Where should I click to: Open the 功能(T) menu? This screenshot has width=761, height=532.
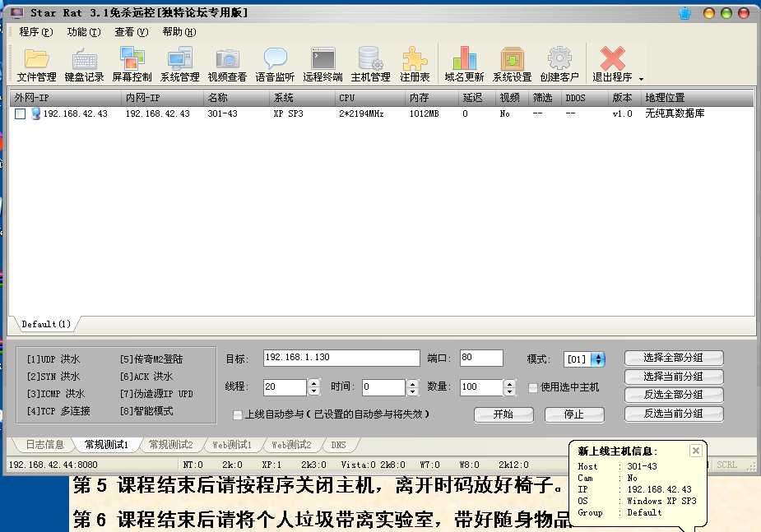point(83,32)
